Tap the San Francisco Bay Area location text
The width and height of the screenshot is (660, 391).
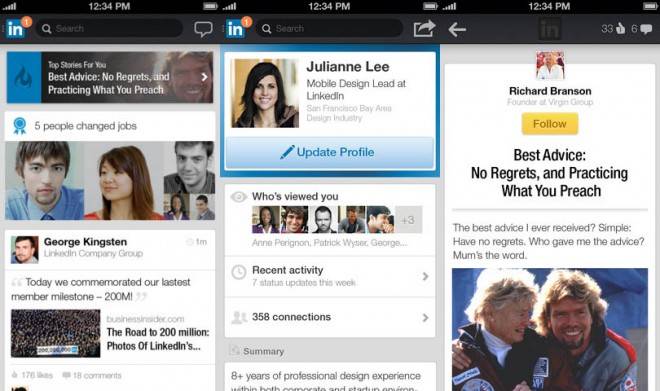point(349,108)
